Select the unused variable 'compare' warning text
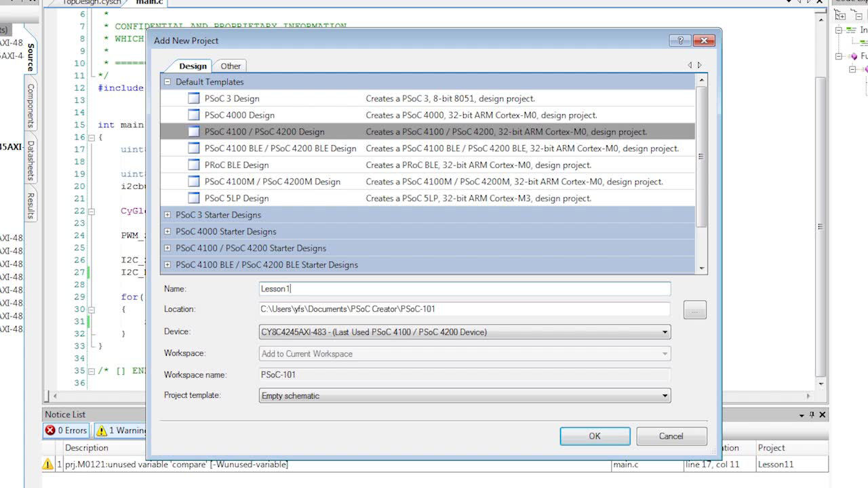The image size is (868, 488). 176,464
